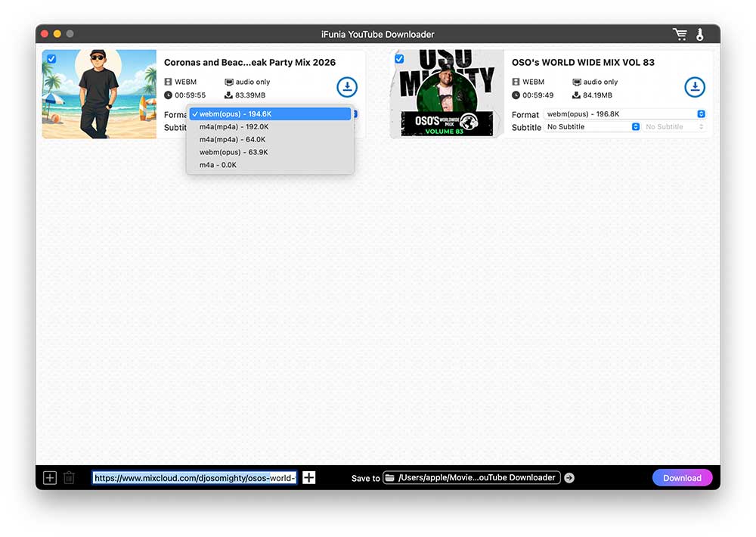Open the No Subtitle dropdown for OSO's mix
Viewport: 756px width, 537px height.
tap(593, 127)
